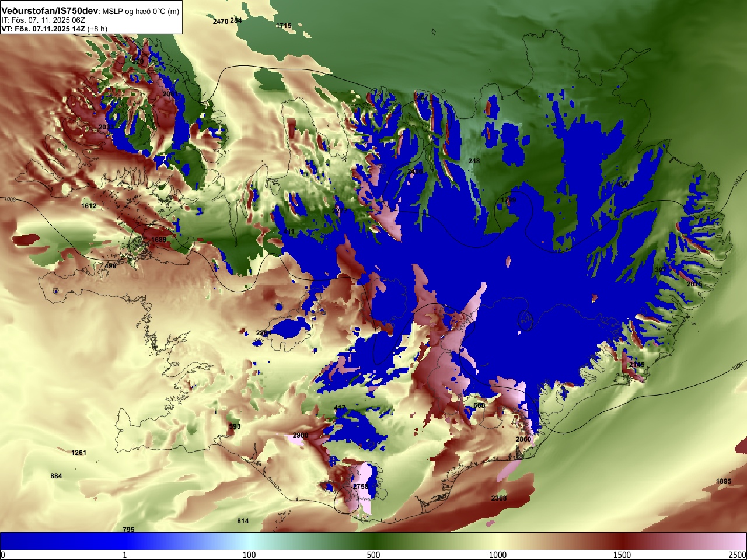The width and height of the screenshot is (747, 560).
Task: Click the 248 value label
Action: point(474,161)
